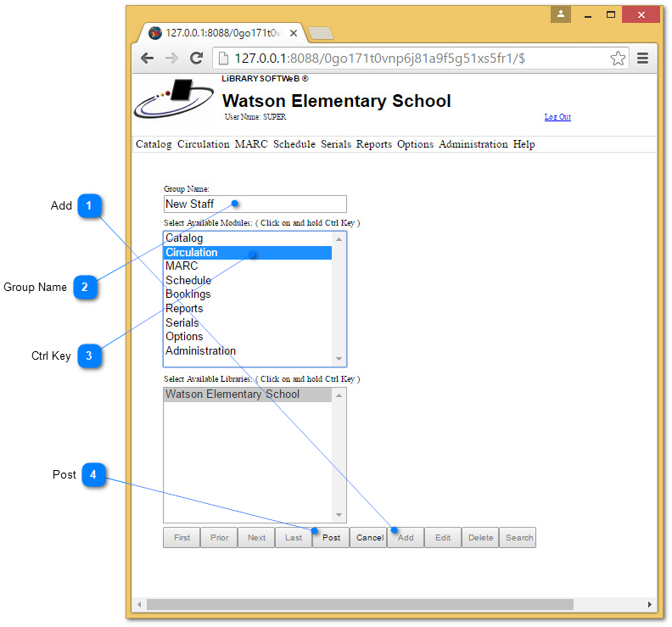672x627 pixels.
Task: Click the browser forward arrow
Action: 171,59
